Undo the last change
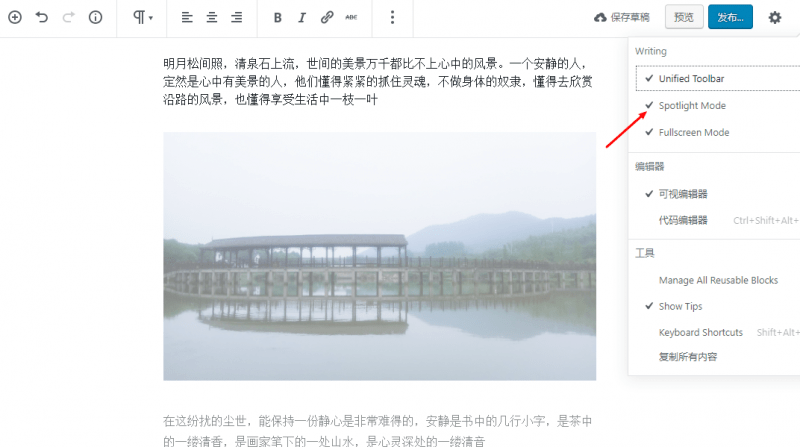Screen dimensions: 800x447 [42, 17]
